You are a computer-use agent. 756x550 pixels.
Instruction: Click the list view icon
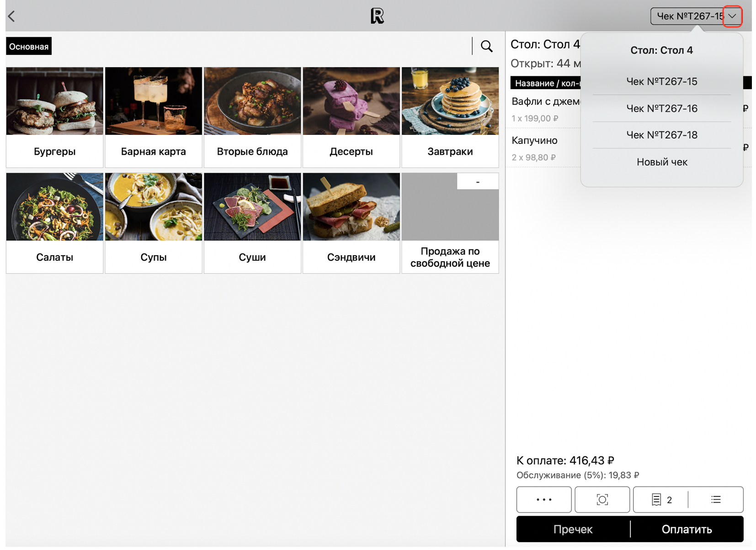716,499
